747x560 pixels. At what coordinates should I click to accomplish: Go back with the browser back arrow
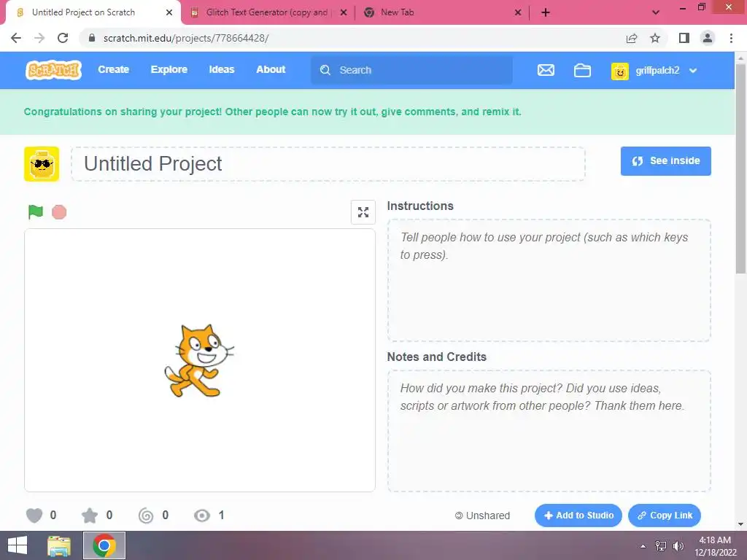[16, 38]
